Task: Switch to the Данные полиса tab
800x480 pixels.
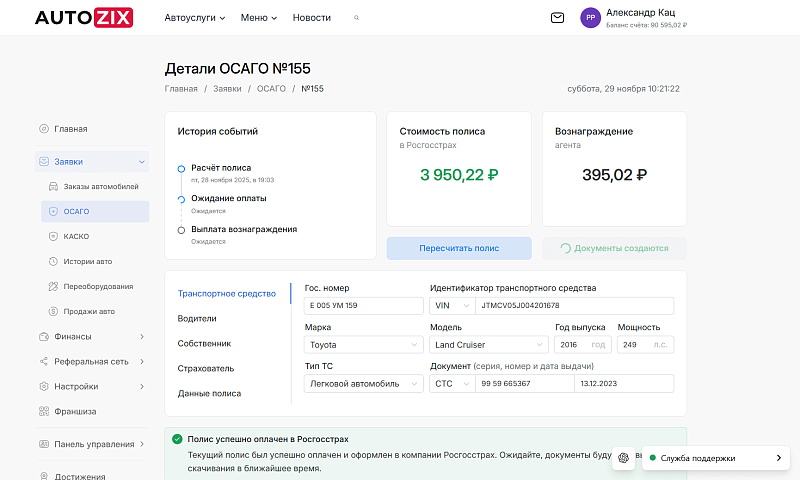Action: (x=209, y=393)
